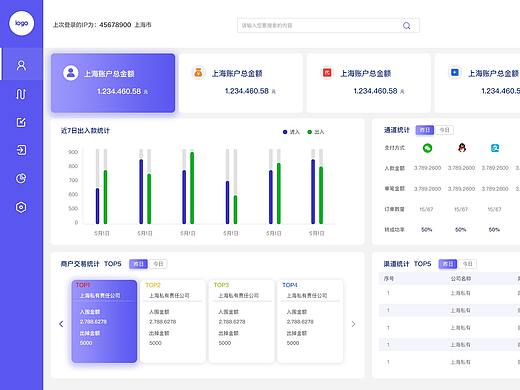Go to previous merchant card with left chevron
This screenshot has width=520, height=390.
pyautogui.click(x=61, y=324)
